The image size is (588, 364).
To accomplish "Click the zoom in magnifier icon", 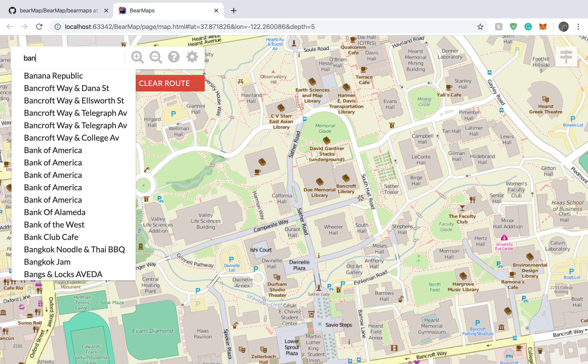I will 137,57.
